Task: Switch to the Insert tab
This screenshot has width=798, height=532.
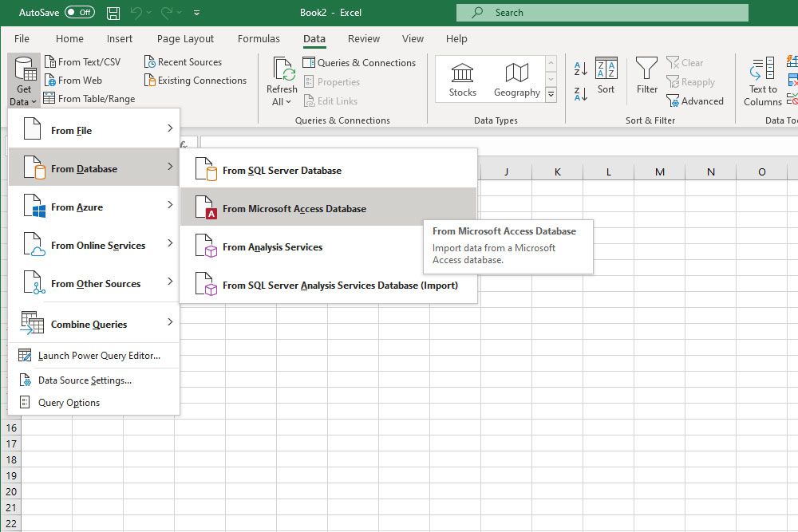Action: tap(120, 38)
